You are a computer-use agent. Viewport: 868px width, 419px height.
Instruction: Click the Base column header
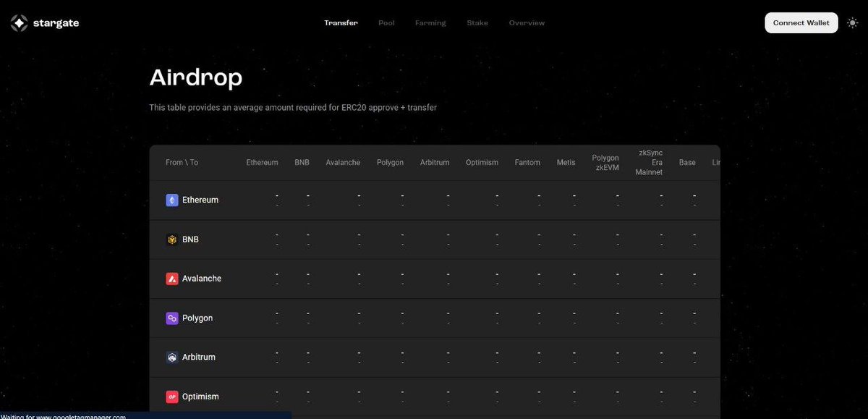click(x=687, y=163)
